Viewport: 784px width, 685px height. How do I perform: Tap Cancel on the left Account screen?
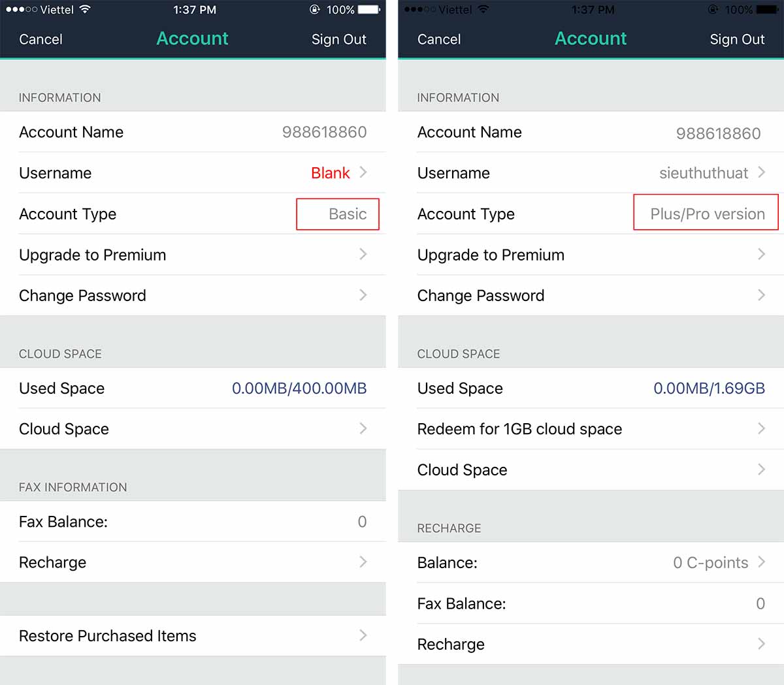(41, 39)
